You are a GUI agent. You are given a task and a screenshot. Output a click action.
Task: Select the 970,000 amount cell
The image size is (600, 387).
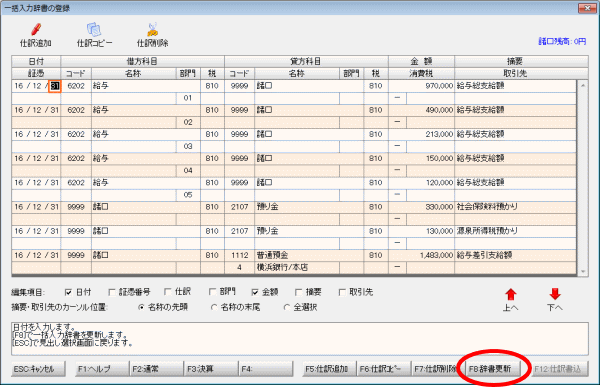[421, 86]
